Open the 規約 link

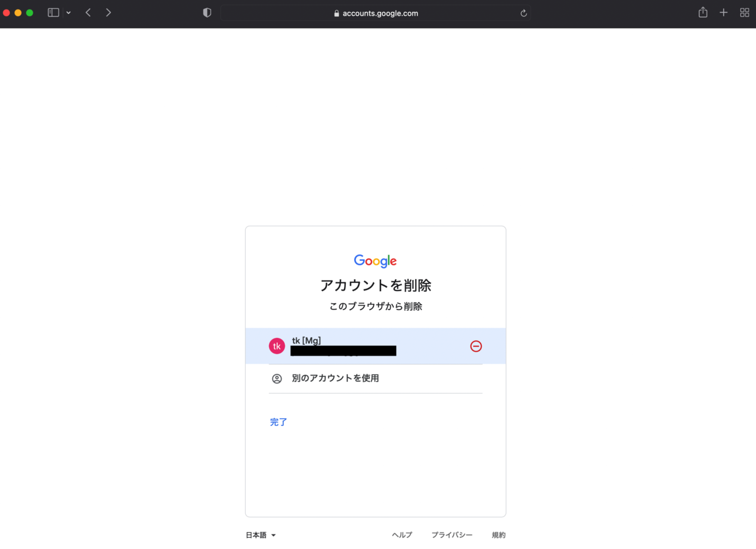[x=499, y=534]
